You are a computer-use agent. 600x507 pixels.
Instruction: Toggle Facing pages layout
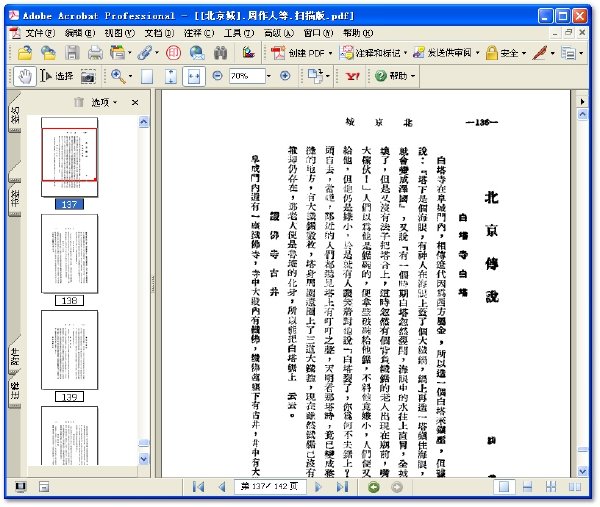[575, 487]
